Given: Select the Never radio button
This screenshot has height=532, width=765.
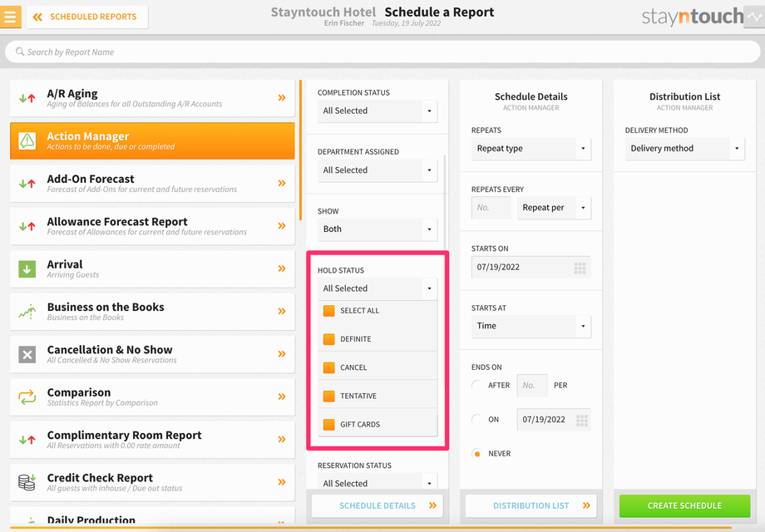Looking at the screenshot, I should coord(477,454).
